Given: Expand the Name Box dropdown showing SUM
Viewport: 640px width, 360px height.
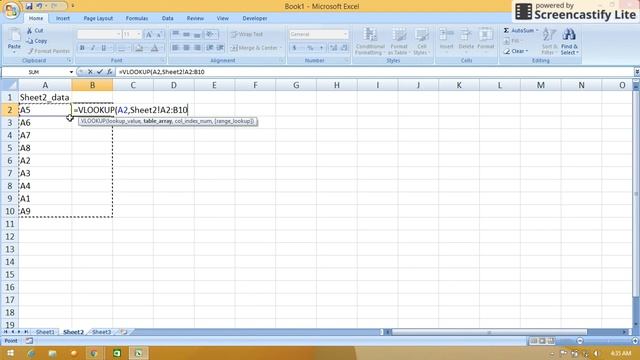Looking at the screenshot, I should pos(71,72).
